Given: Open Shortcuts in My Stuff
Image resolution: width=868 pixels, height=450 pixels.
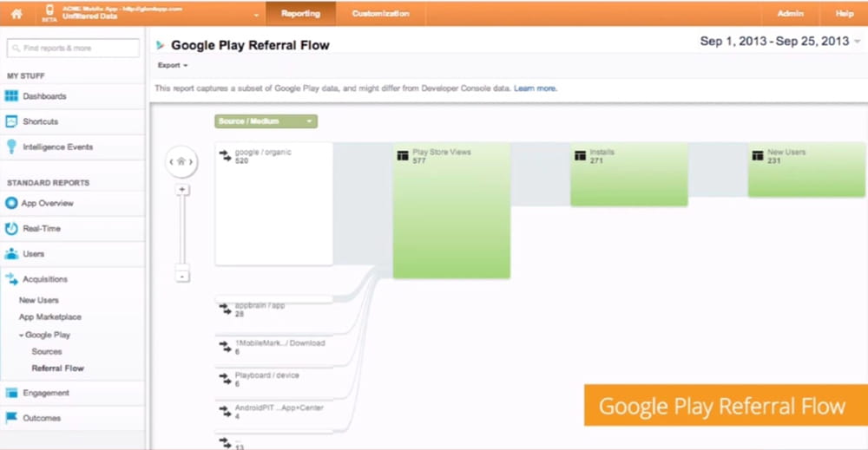Looking at the screenshot, I should [41, 121].
